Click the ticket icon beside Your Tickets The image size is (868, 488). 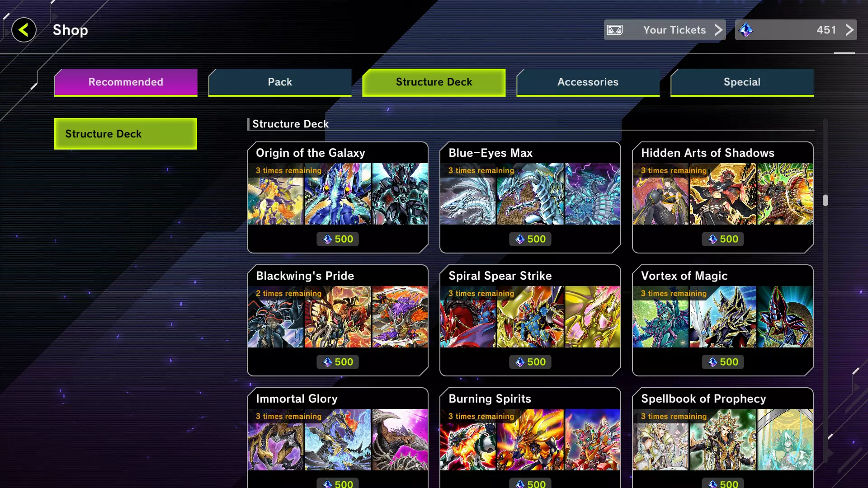click(x=615, y=30)
